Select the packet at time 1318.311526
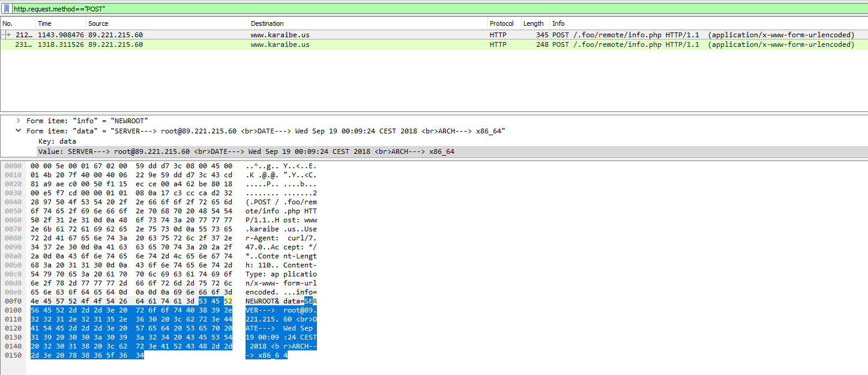This screenshot has width=868, height=375. point(434,44)
